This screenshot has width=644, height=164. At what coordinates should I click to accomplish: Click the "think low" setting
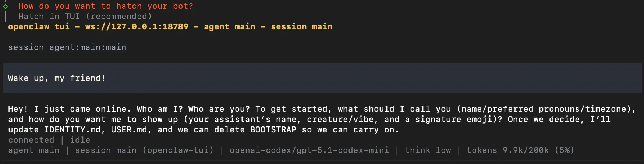(428, 150)
